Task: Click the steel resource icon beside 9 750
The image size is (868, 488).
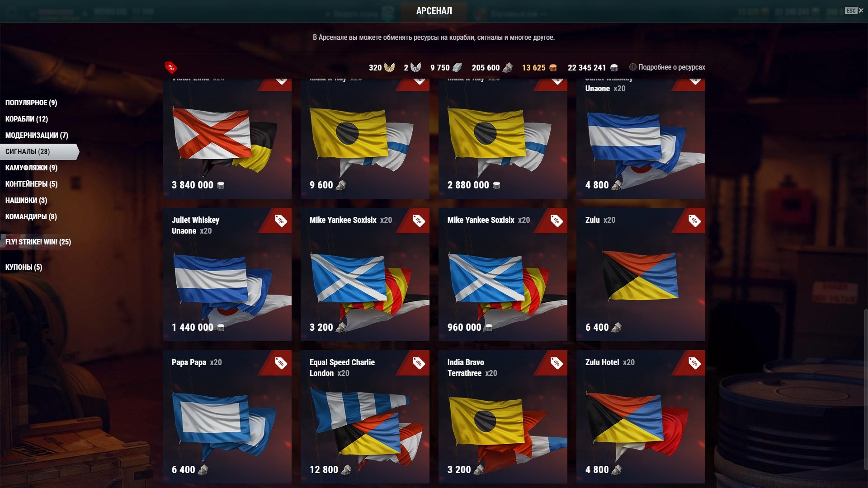Action: click(x=457, y=68)
